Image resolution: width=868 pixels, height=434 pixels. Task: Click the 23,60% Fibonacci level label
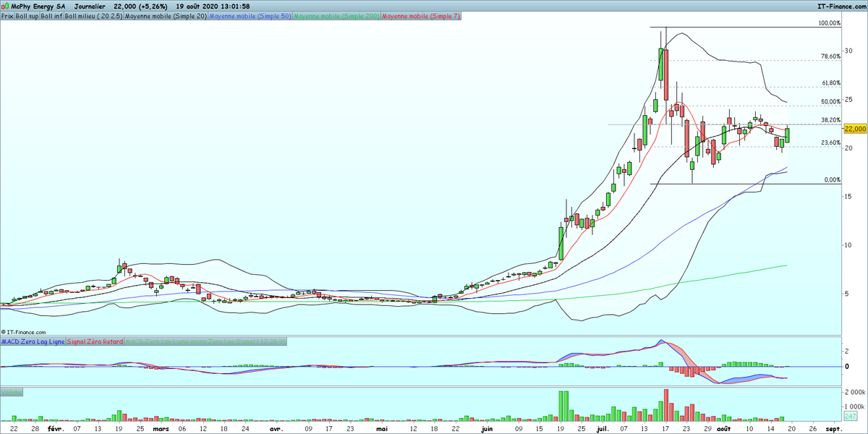click(830, 143)
